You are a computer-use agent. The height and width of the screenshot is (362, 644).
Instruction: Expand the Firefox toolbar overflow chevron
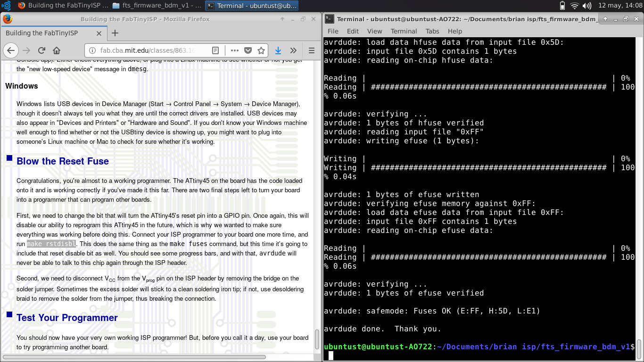293,50
